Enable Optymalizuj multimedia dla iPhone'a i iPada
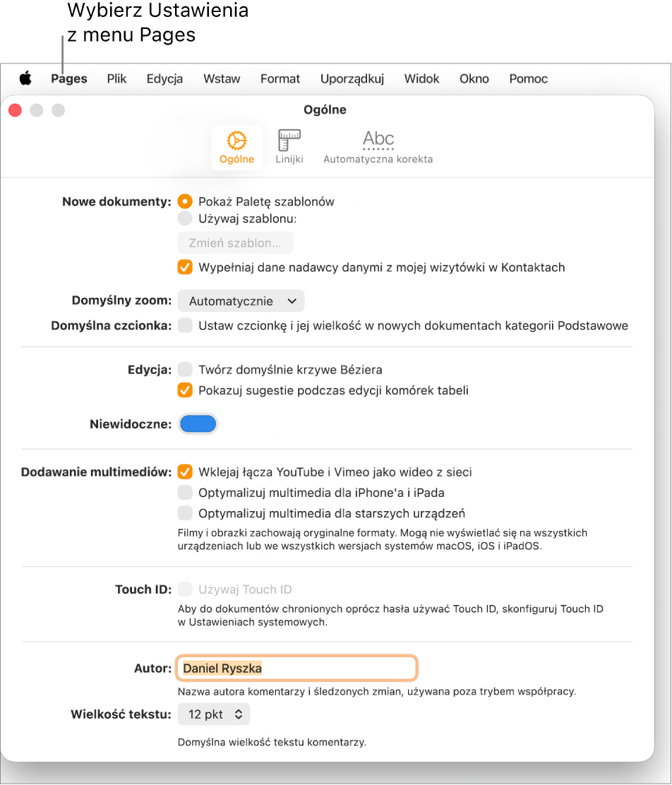Image resolution: width=672 pixels, height=785 pixels. (x=185, y=493)
